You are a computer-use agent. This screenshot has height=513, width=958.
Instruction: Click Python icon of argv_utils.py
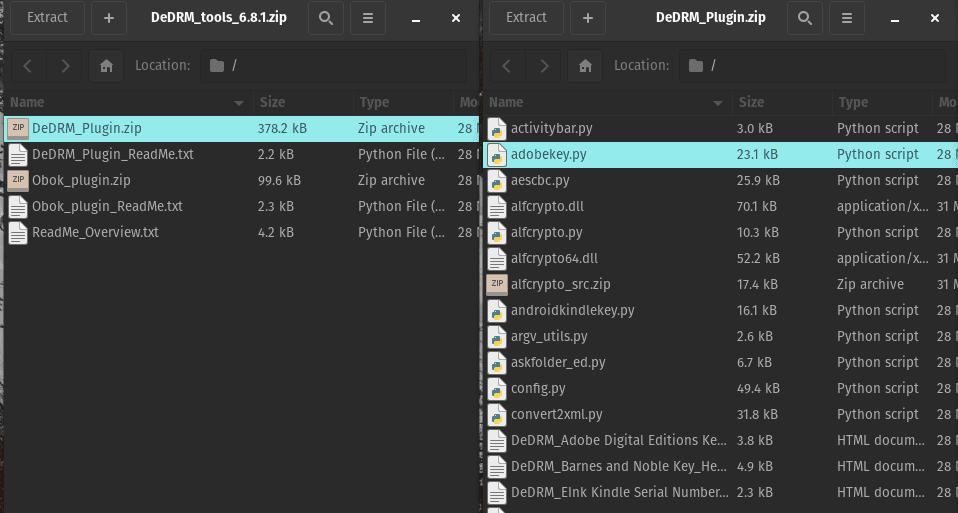point(497,337)
